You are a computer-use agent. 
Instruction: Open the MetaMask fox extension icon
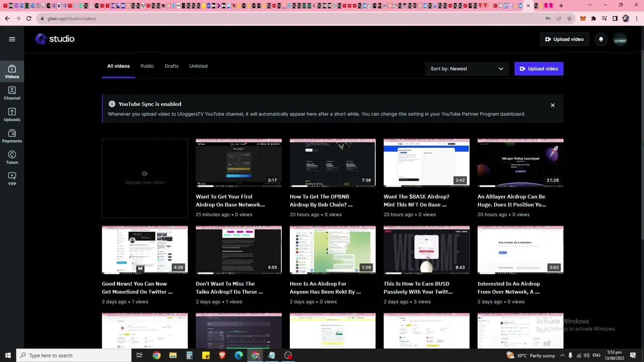(583, 19)
